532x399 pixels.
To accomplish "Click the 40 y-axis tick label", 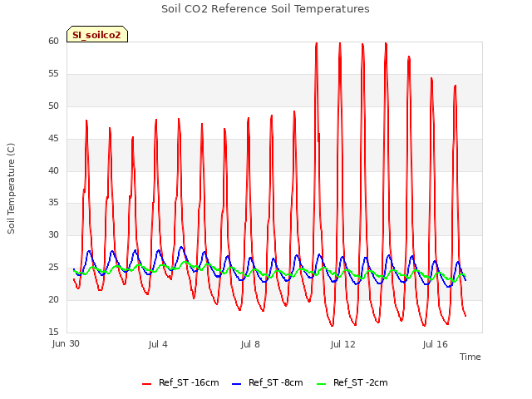I will [53, 170].
